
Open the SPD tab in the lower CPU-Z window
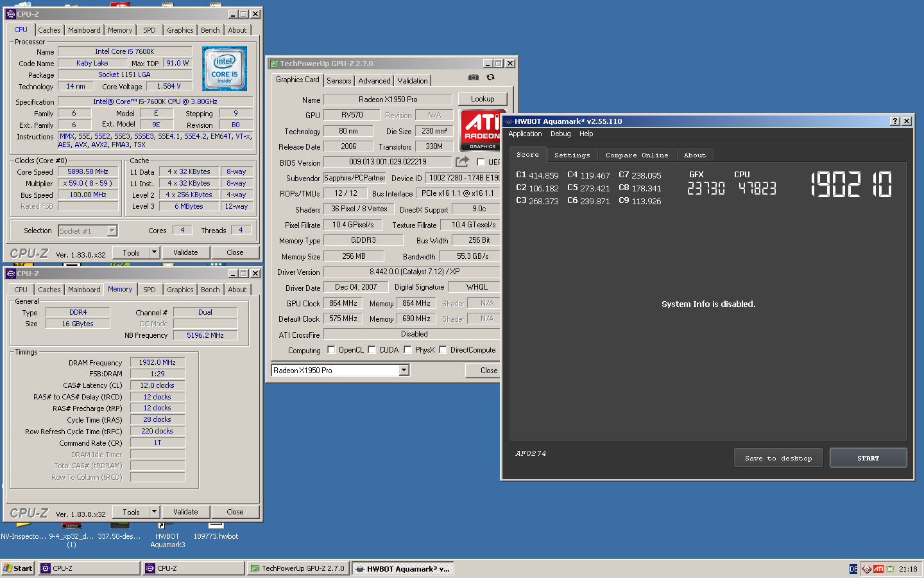click(150, 290)
